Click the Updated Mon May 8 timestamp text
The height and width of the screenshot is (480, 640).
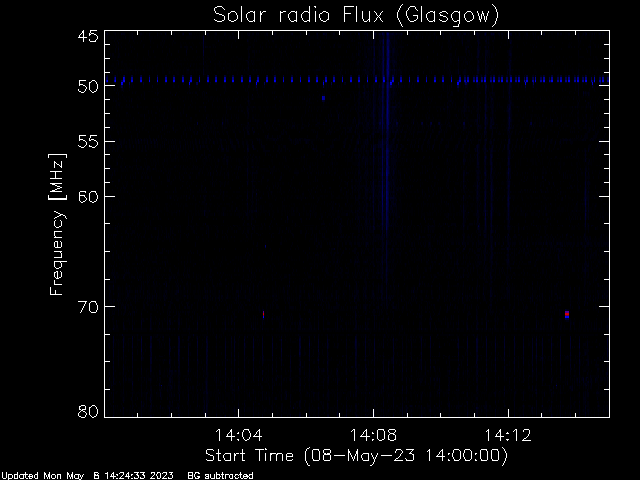tap(87, 476)
